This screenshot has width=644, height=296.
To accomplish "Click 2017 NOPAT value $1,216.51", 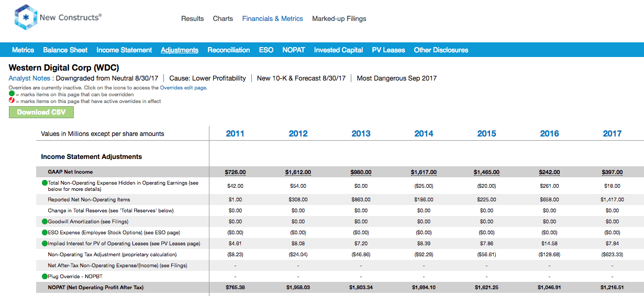I will point(612,288).
